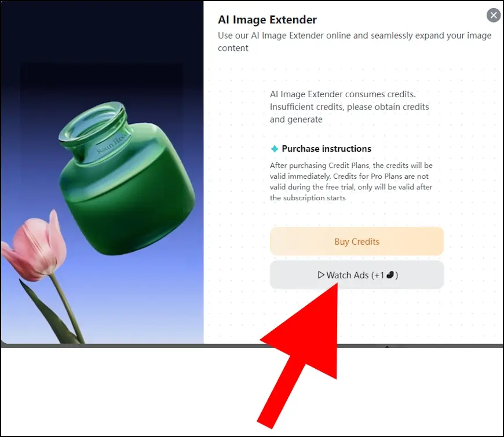Viewport: 504px width, 437px height.
Task: Click the Purchase instructions heading
Action: click(x=326, y=149)
